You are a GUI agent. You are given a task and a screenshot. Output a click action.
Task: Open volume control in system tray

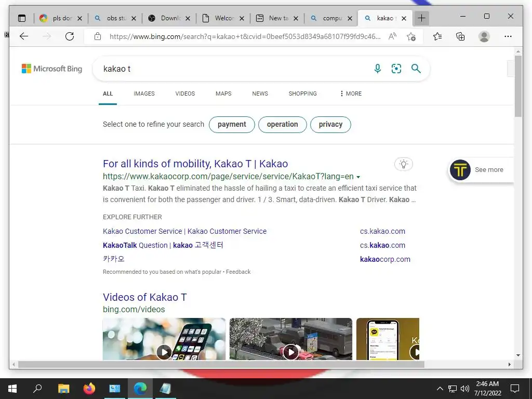[x=465, y=389]
